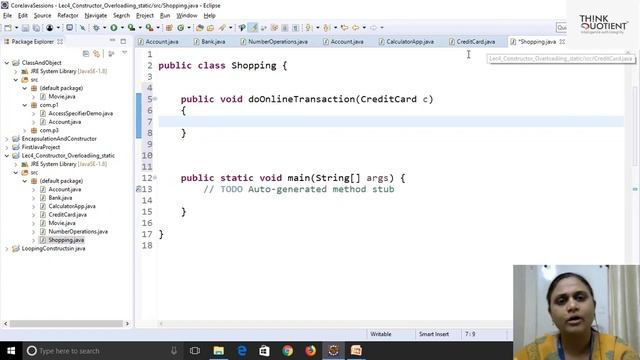
Task: Open Google Chrome from the taskbar
Action: (x=288, y=351)
